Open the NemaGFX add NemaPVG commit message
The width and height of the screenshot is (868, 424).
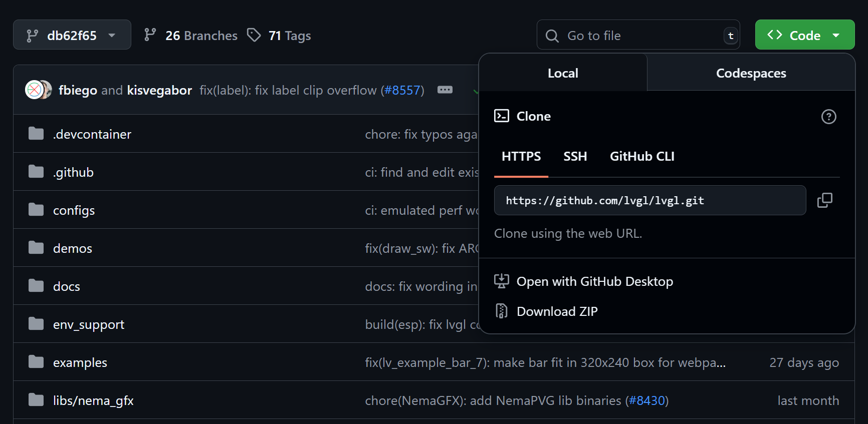493,400
